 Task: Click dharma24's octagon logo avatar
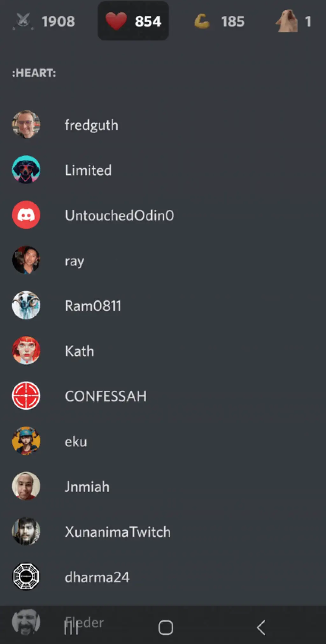(26, 576)
